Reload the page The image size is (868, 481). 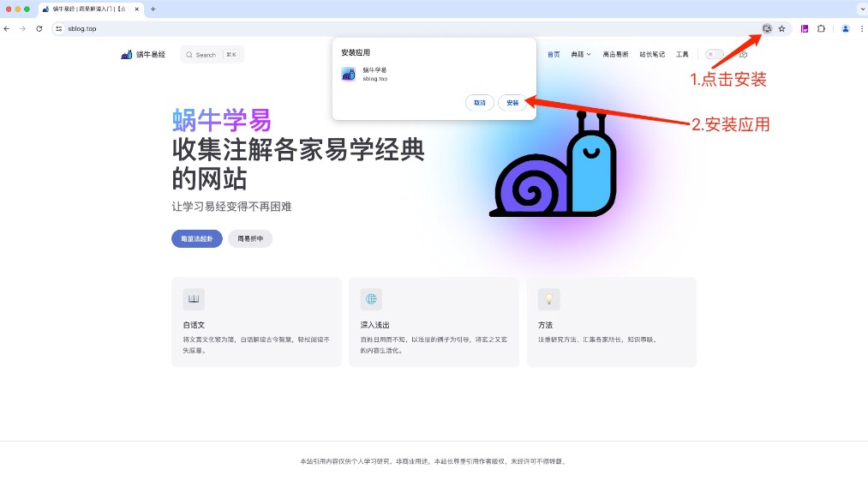click(39, 29)
